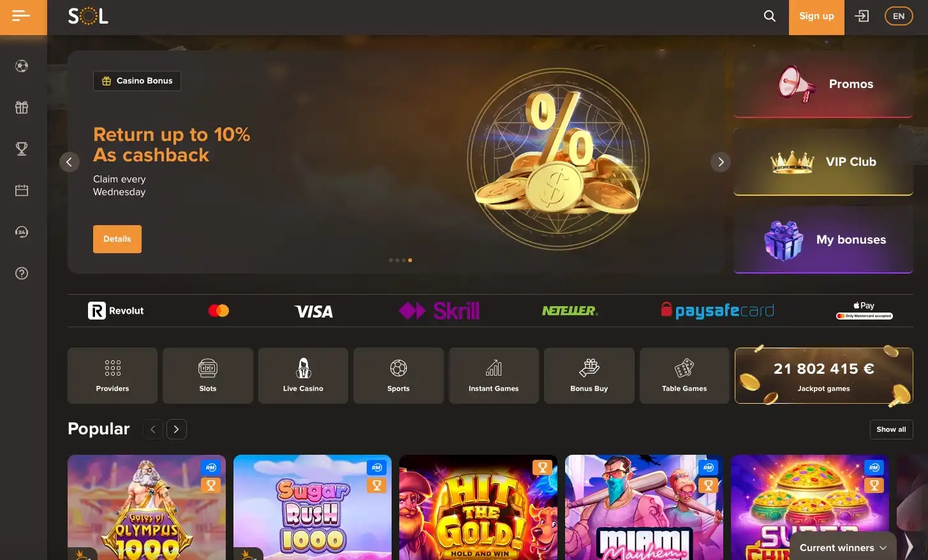The image size is (928, 560).
Task: Select the last banner slide dot indicator
Action: [x=410, y=260]
